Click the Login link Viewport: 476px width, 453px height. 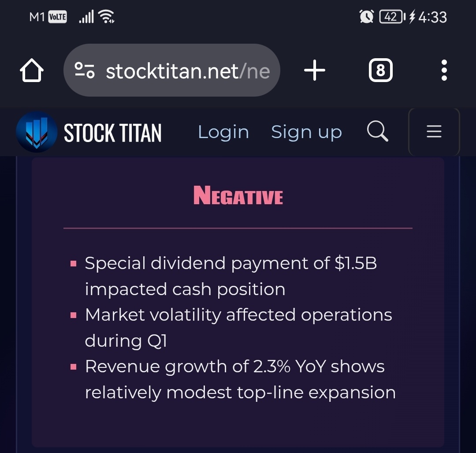pos(223,132)
